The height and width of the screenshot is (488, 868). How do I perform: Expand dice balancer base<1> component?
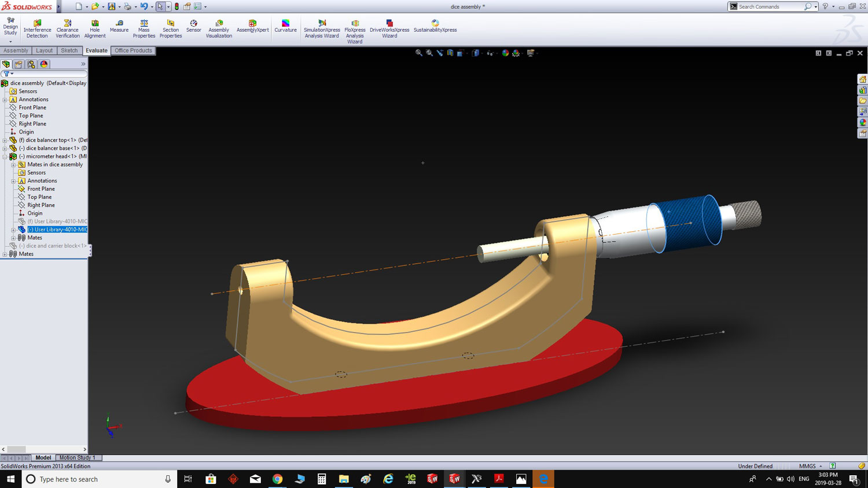point(5,148)
